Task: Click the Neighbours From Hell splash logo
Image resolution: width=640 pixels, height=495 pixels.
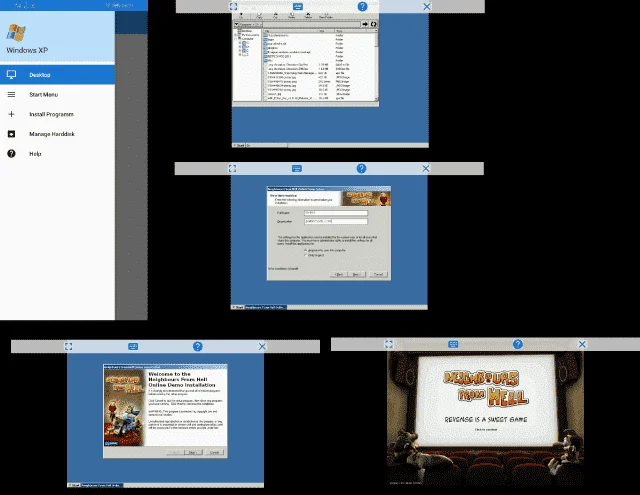Action: click(486, 388)
